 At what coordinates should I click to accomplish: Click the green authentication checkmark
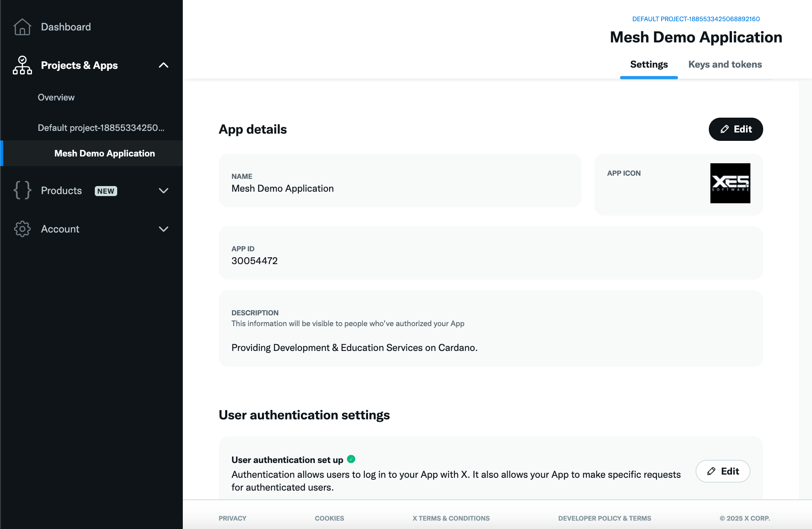tap(351, 459)
